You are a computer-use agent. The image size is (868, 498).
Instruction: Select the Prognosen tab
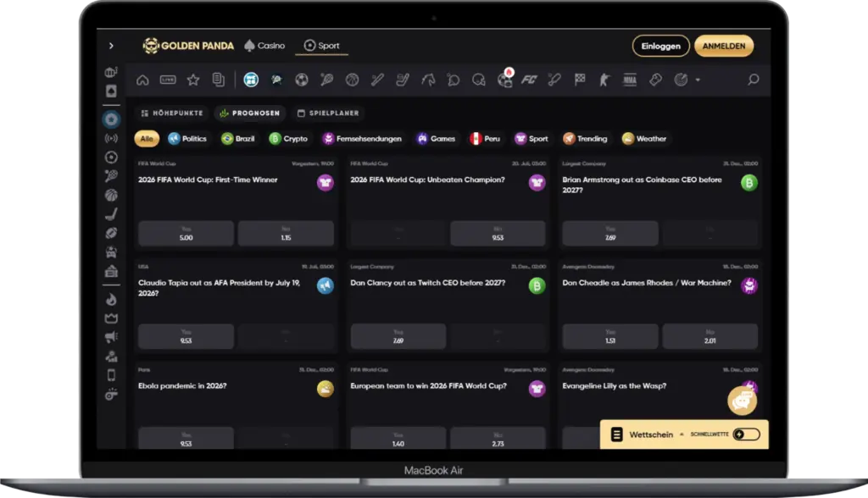coord(250,113)
